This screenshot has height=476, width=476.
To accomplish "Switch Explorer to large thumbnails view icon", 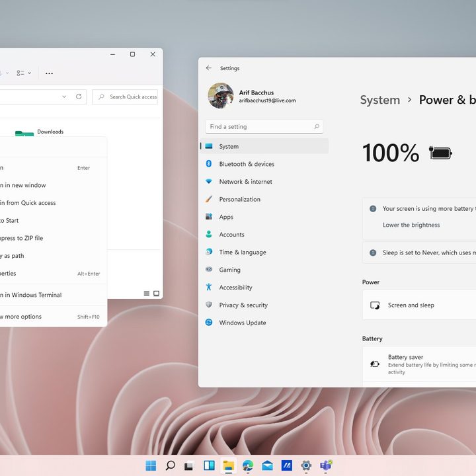I will pyautogui.click(x=156, y=294).
